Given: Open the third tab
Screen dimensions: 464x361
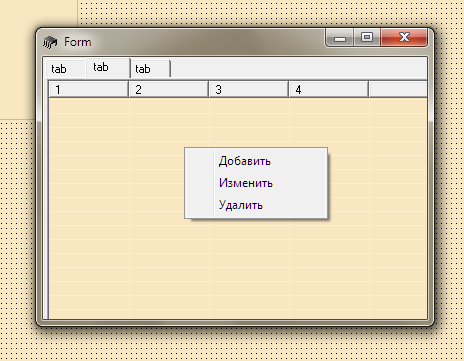Looking at the screenshot, I should click(x=150, y=69).
